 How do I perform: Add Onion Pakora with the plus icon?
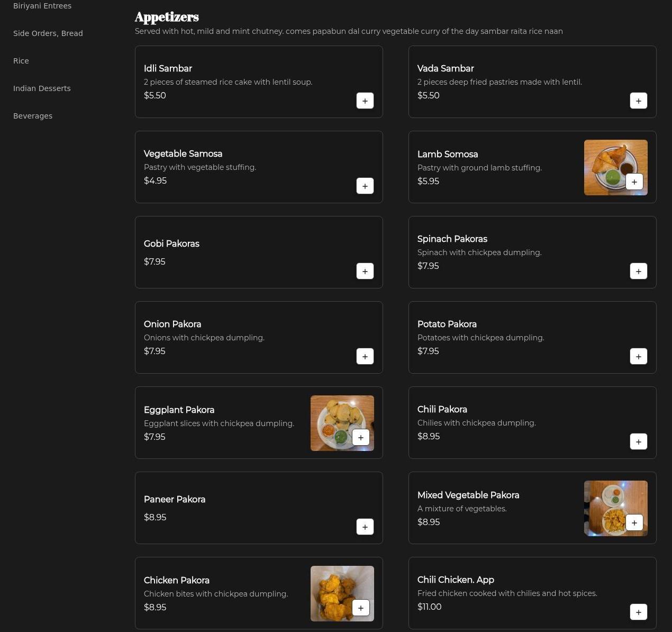pyautogui.click(x=365, y=356)
